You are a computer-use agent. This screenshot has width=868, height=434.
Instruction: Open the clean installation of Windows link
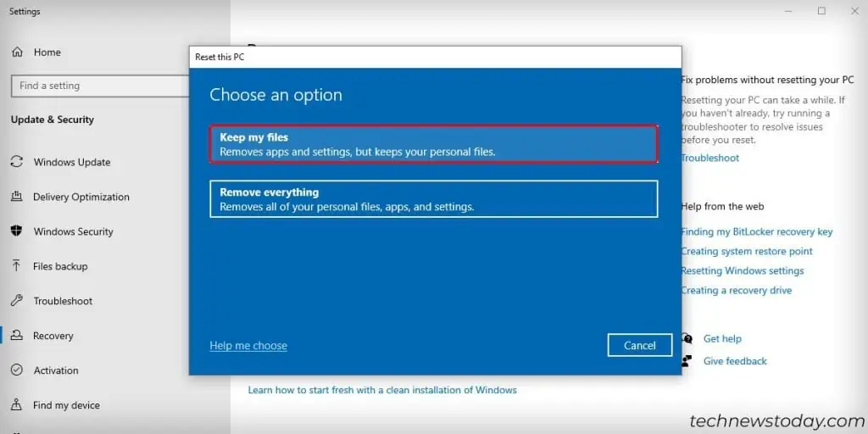(382, 390)
